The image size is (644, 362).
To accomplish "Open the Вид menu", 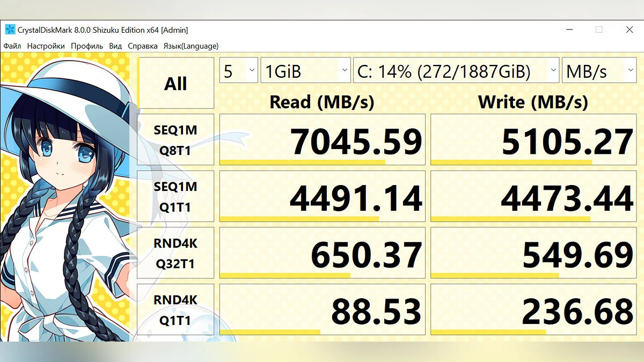I will click(115, 46).
